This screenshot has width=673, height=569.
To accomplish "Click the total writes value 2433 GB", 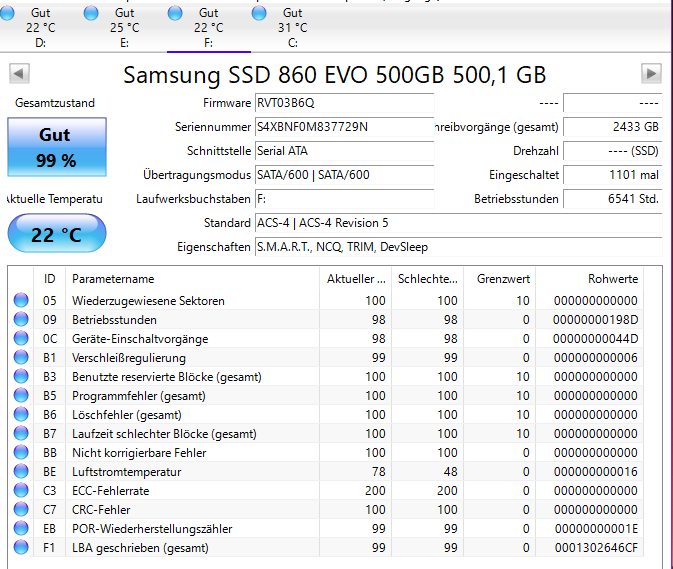I will (612, 127).
